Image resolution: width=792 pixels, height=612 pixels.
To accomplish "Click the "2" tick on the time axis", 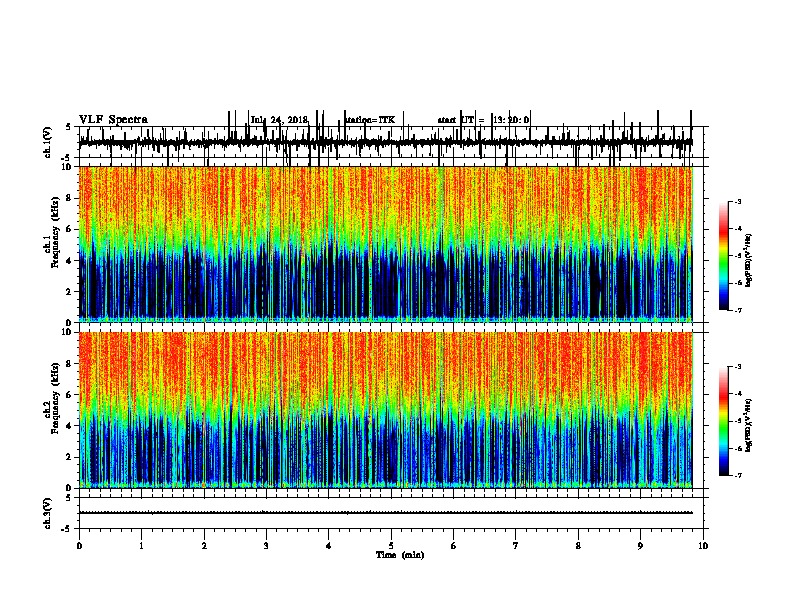I will click(x=204, y=546).
